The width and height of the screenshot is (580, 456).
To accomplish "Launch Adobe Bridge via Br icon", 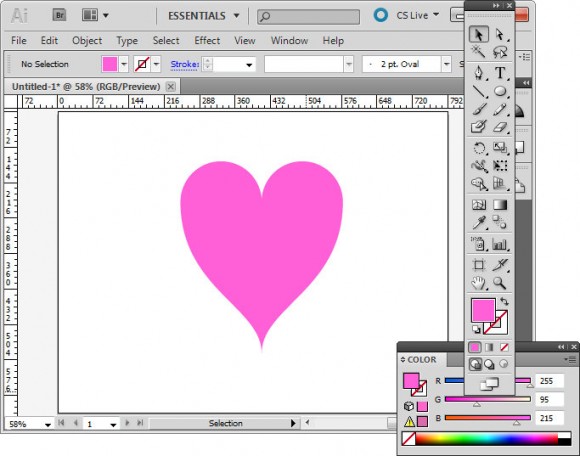I will click(59, 15).
